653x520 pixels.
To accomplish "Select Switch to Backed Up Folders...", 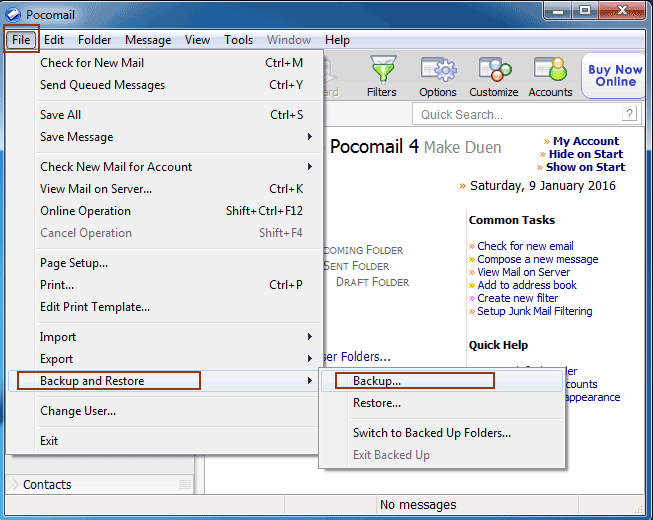I will 442,433.
